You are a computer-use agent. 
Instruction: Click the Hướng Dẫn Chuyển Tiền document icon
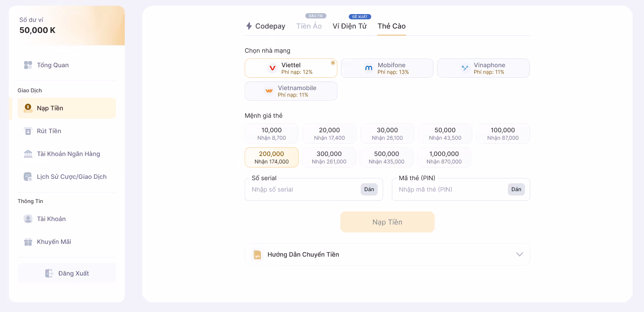[x=257, y=254]
